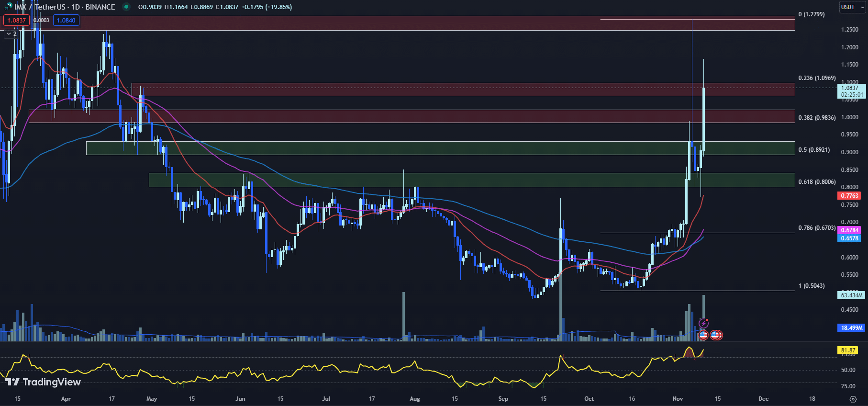Click the RSI value label 81.87
868x406 pixels.
pyautogui.click(x=848, y=350)
